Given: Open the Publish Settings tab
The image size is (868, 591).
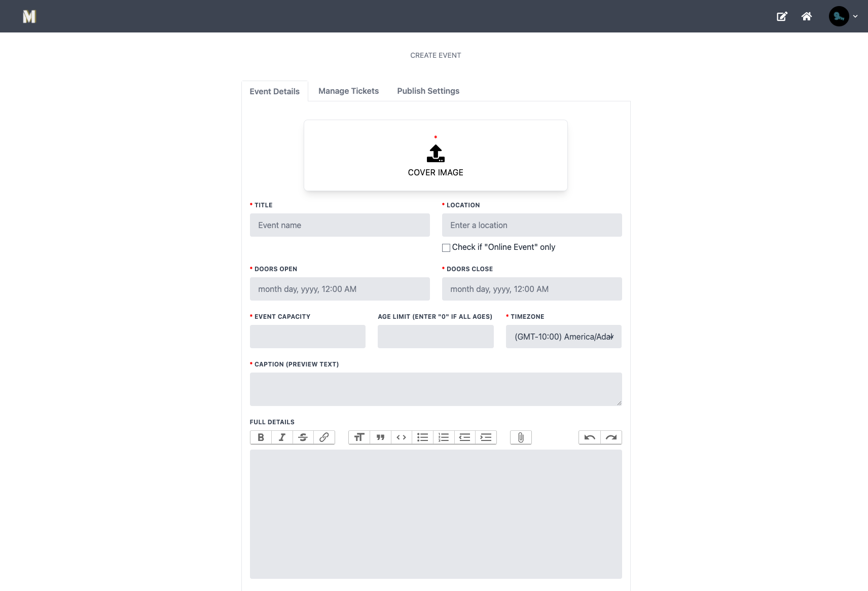Looking at the screenshot, I should pos(428,91).
